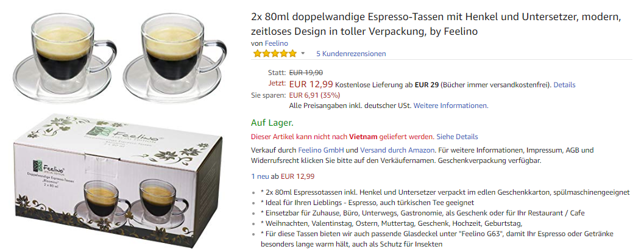Open Siehe Details for Vietnam delivery
644x249 pixels.
point(457,137)
